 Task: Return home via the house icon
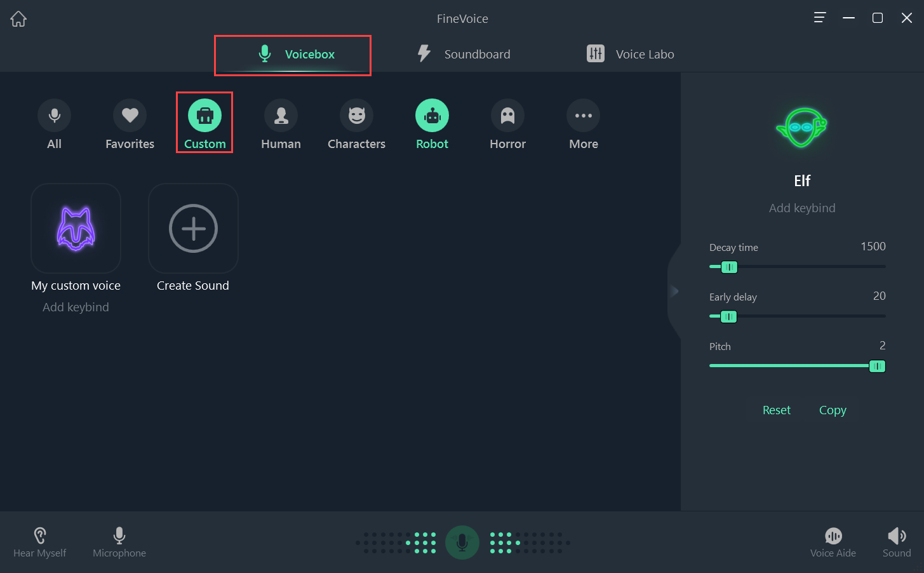click(18, 18)
